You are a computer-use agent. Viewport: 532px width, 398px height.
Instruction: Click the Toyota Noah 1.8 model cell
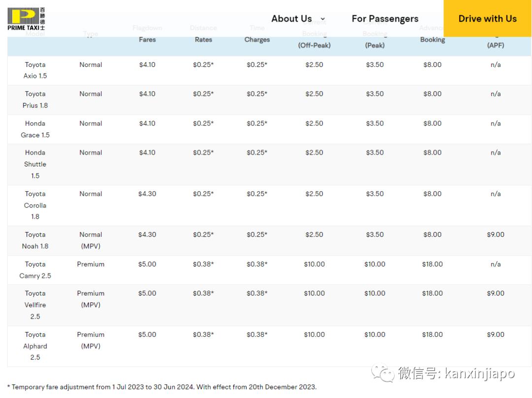(35, 240)
